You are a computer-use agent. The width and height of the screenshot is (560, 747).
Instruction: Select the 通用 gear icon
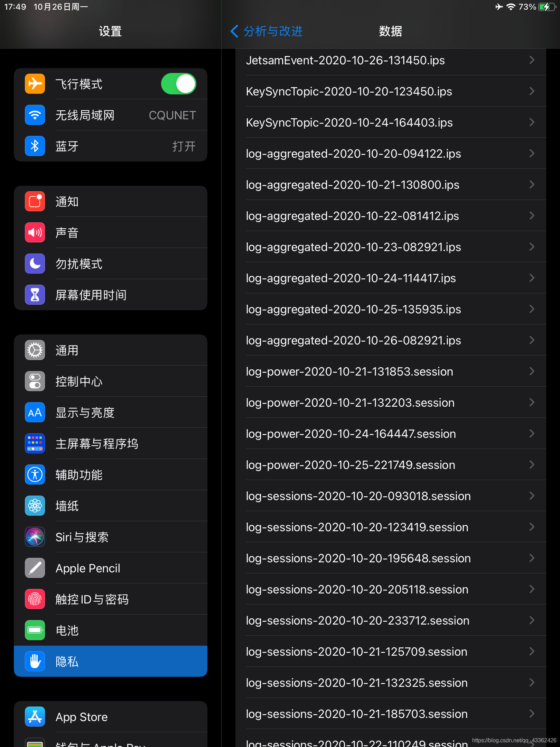[35, 350]
